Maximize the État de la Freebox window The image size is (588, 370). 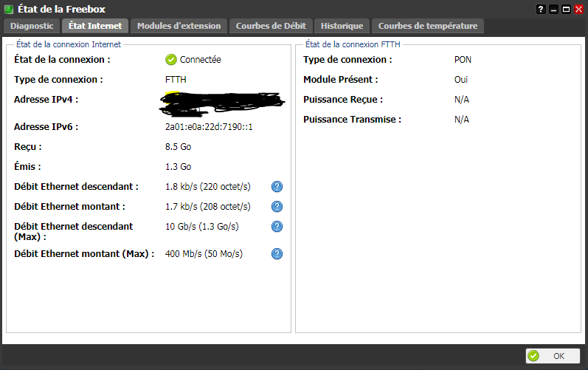click(x=567, y=10)
